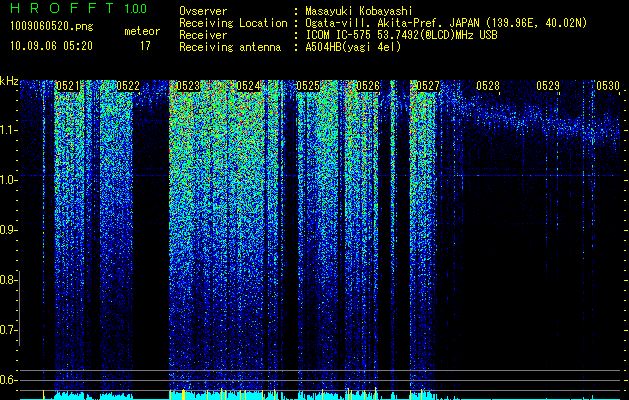
Task: Click the 0529 time marker
Action: (548, 86)
